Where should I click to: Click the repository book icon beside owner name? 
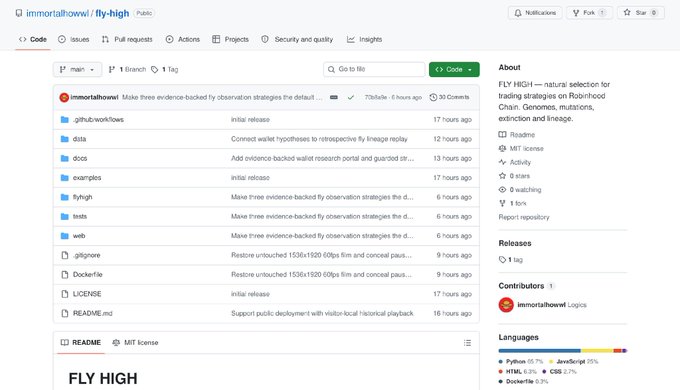coord(19,13)
